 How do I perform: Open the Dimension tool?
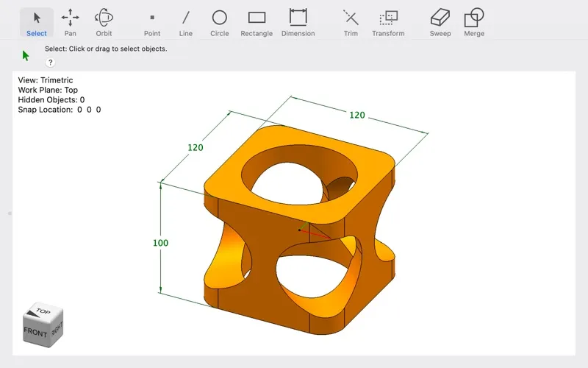coord(298,23)
